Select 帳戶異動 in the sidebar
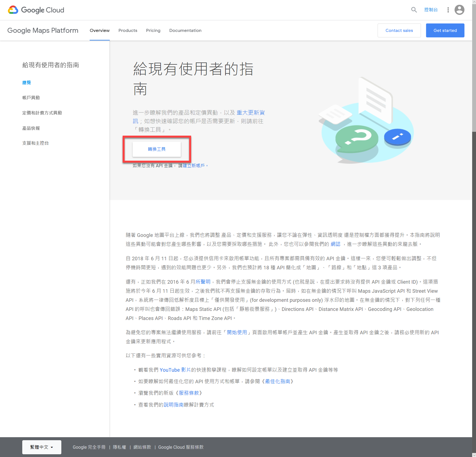The height and width of the screenshot is (457, 476). [x=31, y=98]
